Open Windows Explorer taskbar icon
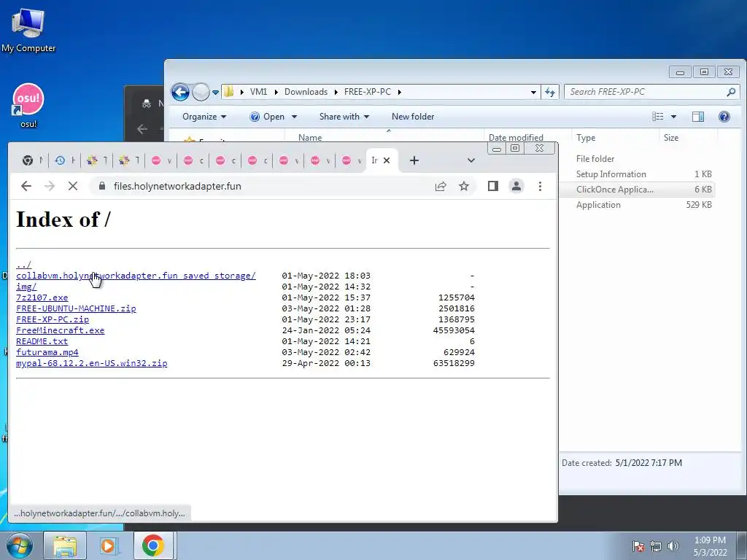 [x=65, y=545]
